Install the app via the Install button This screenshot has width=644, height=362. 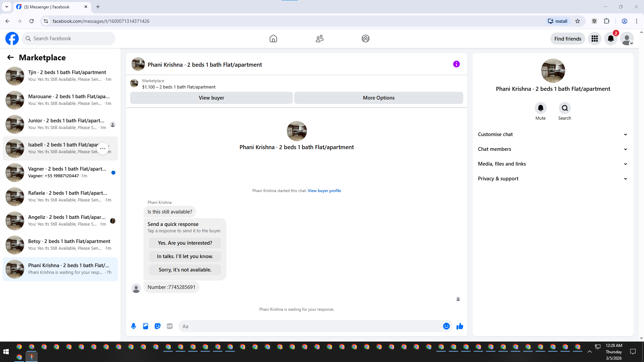click(558, 21)
